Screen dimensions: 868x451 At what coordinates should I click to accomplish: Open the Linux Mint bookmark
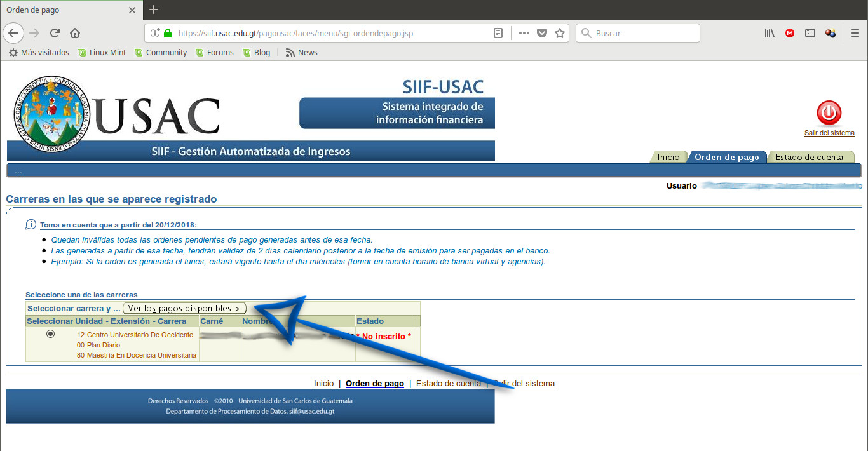point(102,53)
